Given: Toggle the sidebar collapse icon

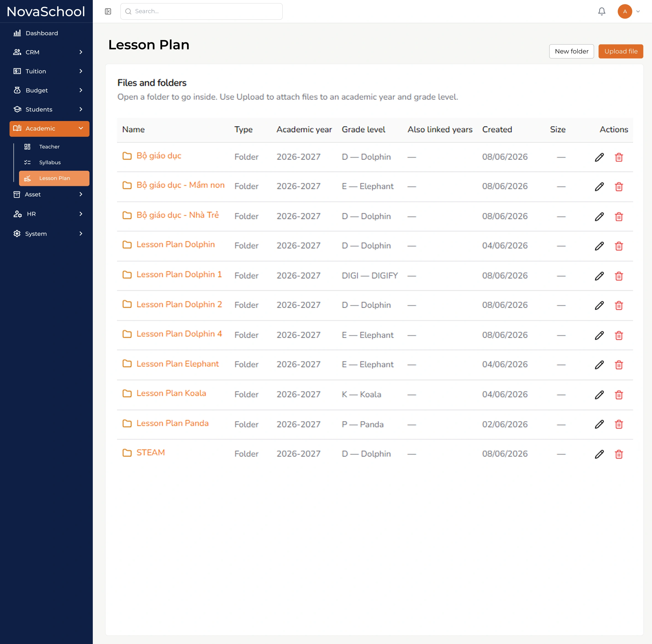Looking at the screenshot, I should click(x=108, y=12).
